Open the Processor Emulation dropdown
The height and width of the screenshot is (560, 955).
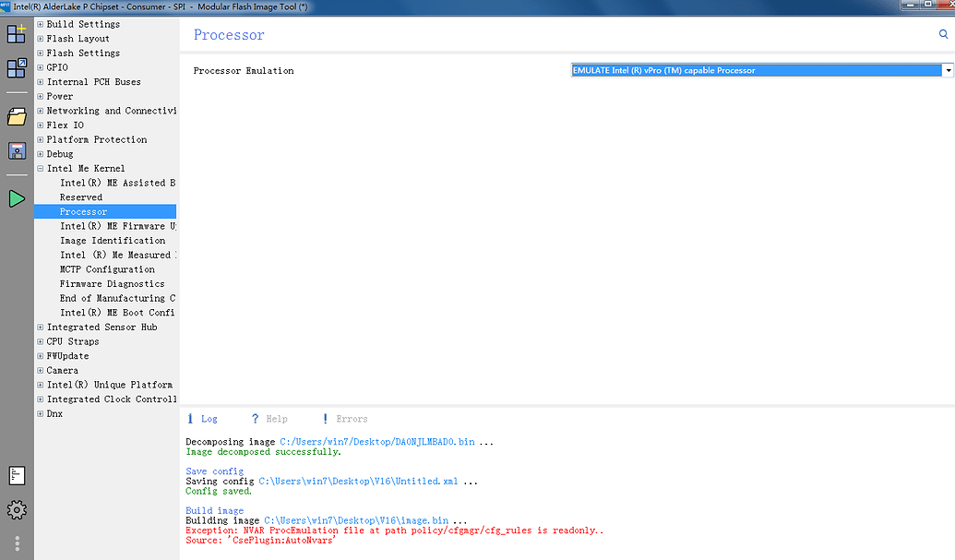click(947, 70)
